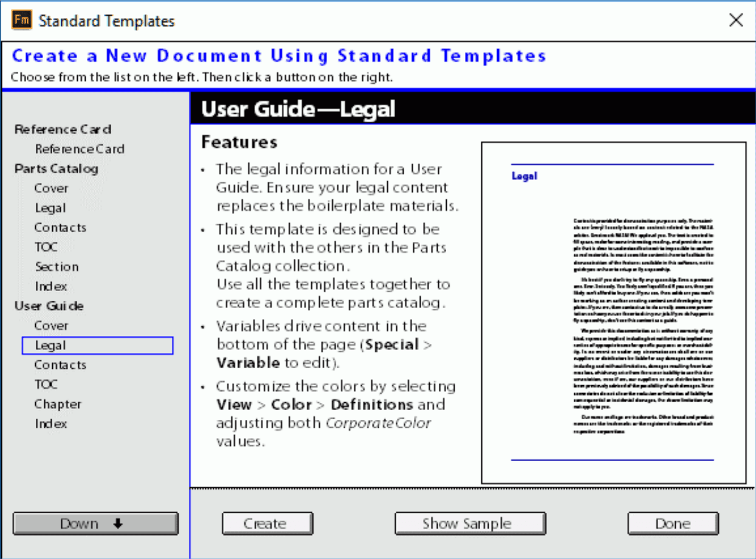
Task: Select TOC under User Guide
Action: click(47, 385)
